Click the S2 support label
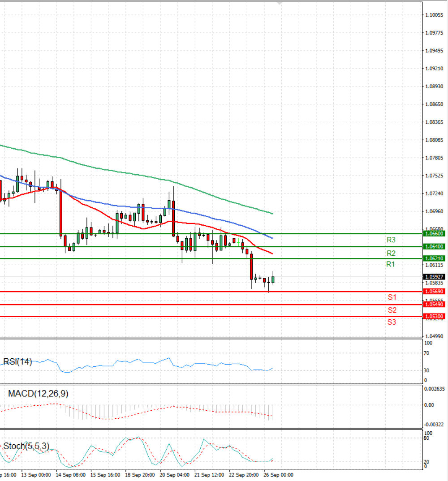Viewport: 448px width, 481px height. [x=392, y=310]
